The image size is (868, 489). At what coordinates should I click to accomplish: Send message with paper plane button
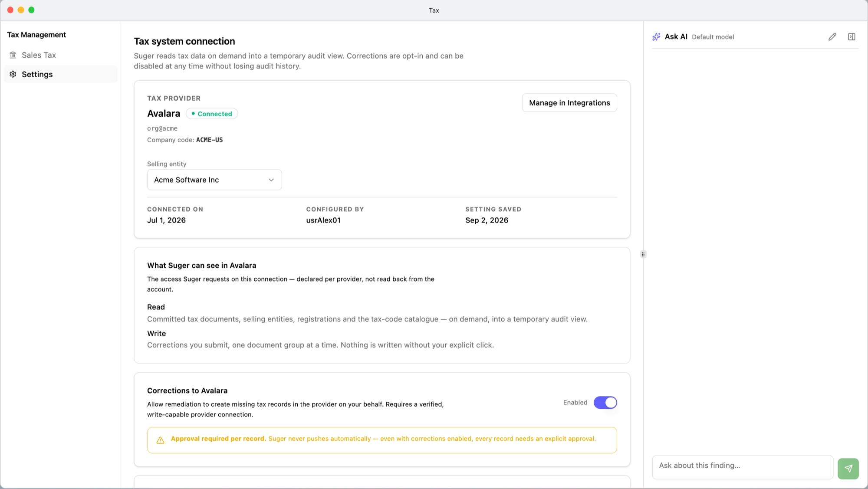coord(848,469)
